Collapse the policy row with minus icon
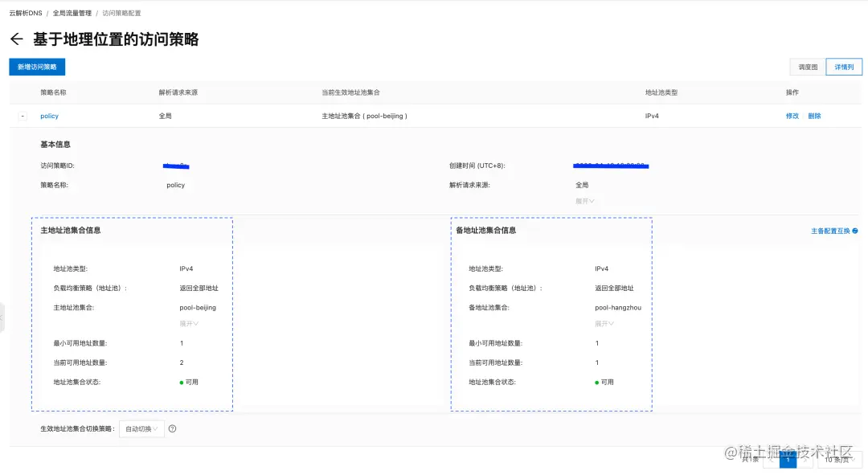The height and width of the screenshot is (475, 868). coord(23,117)
